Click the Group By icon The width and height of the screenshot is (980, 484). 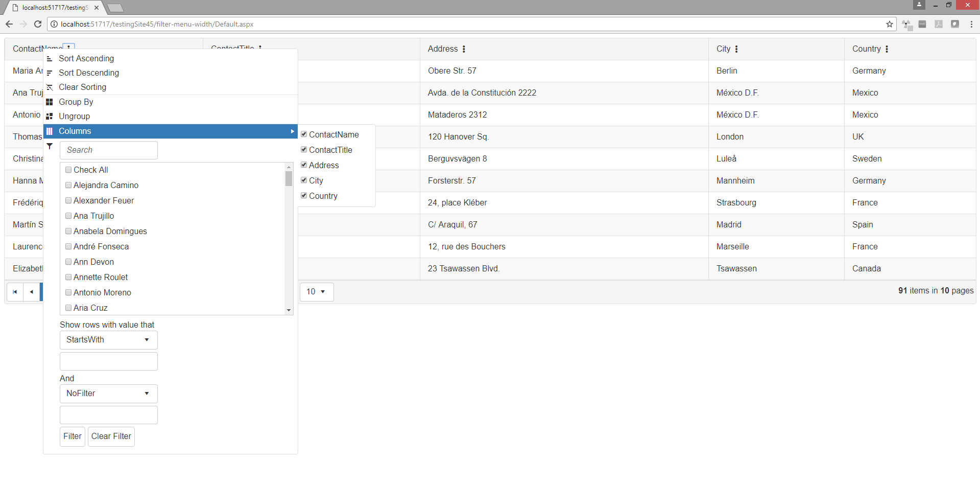pyautogui.click(x=50, y=102)
